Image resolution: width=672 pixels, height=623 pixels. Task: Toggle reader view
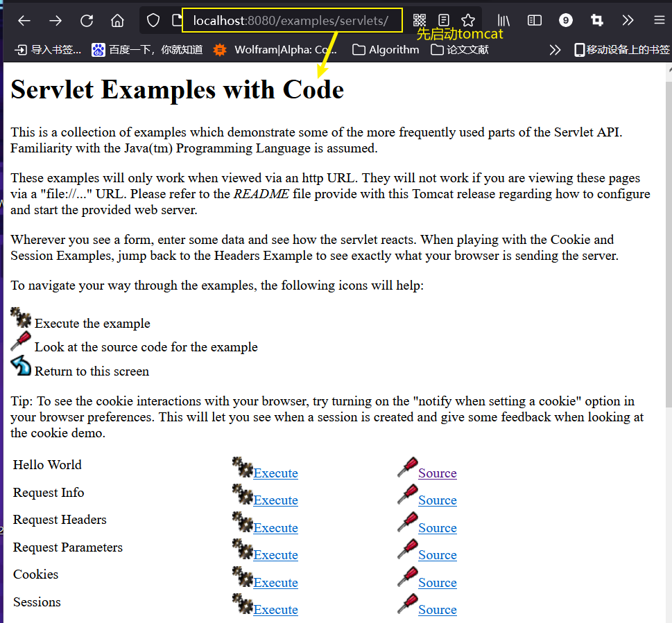coord(444,20)
